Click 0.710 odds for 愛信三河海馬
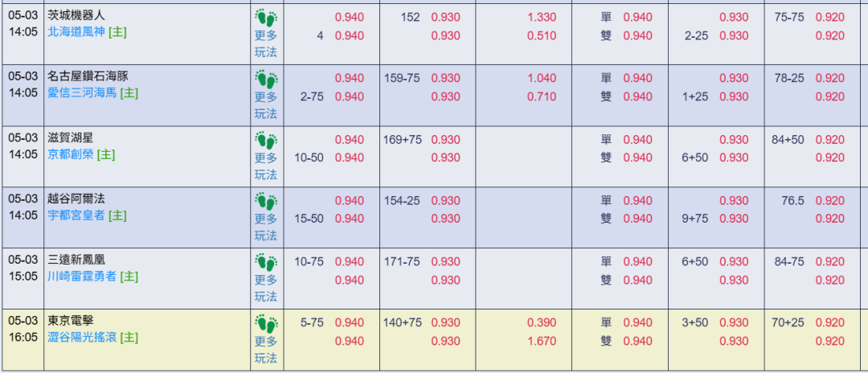The height and width of the screenshot is (373, 868). click(542, 96)
